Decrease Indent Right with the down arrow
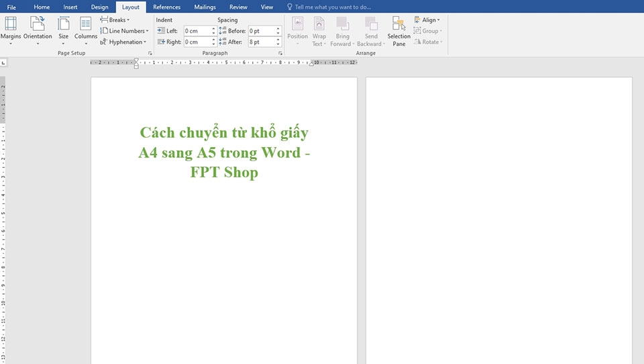 [x=213, y=44]
